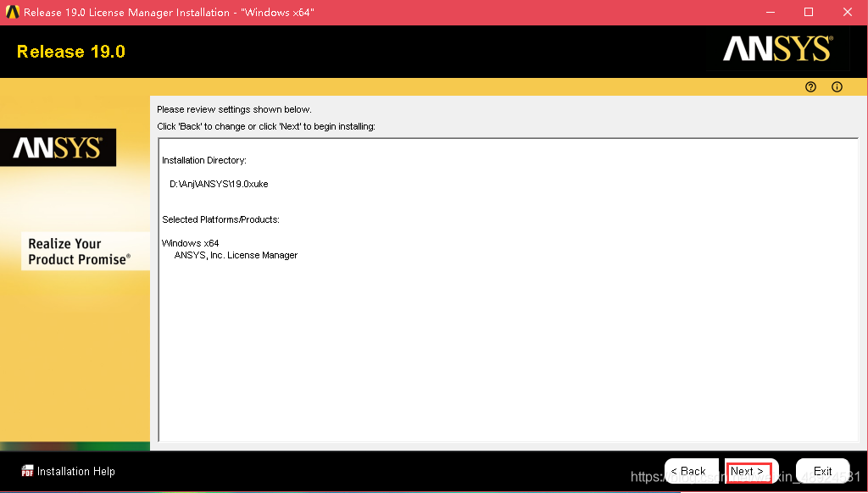Click the 'Realize Your Product Promise' banner

[79, 252]
